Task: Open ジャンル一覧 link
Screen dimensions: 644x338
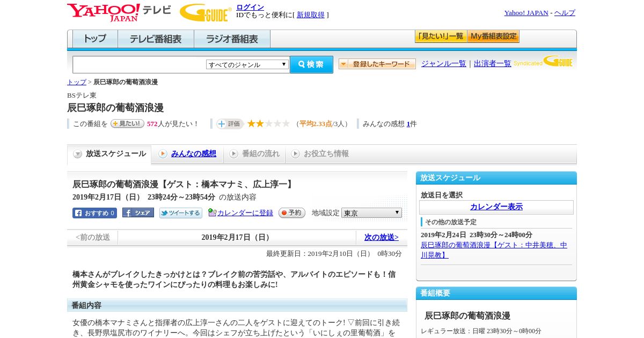Action: [x=444, y=63]
